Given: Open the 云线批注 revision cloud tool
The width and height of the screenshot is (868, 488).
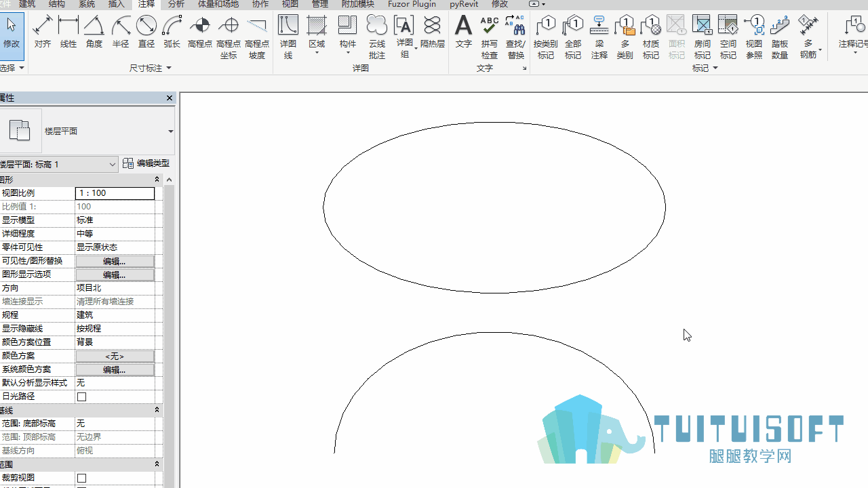Looking at the screenshot, I should click(x=377, y=37).
